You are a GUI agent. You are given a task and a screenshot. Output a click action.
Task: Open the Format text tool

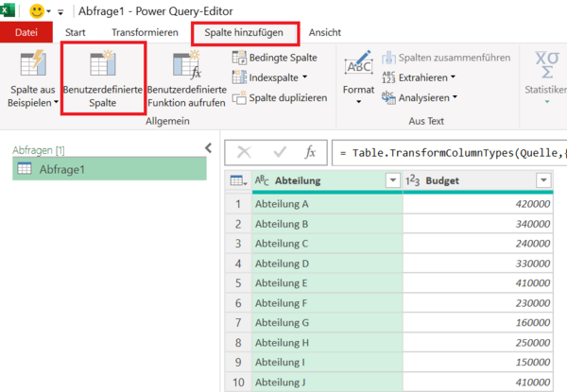point(359,68)
